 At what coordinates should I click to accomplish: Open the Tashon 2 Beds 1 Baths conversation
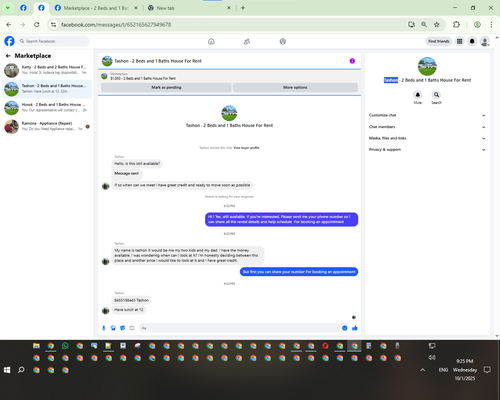tap(47, 89)
